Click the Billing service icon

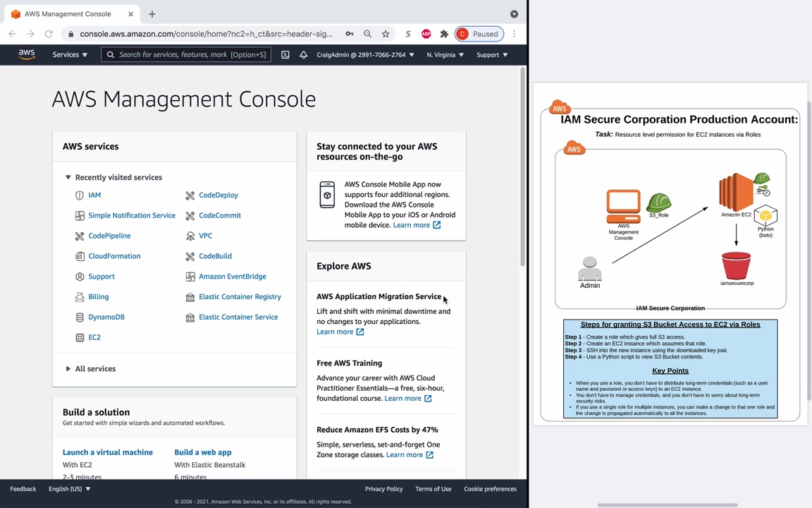click(x=79, y=296)
